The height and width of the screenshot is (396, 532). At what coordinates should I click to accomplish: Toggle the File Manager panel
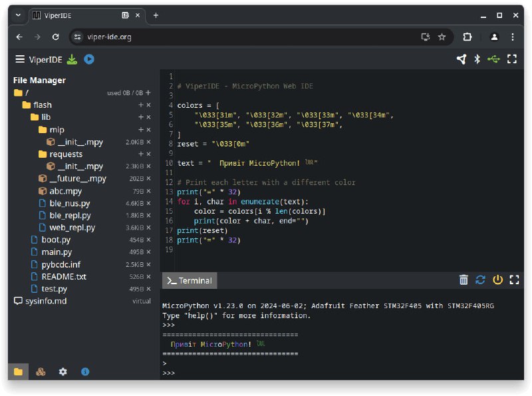[19, 372]
